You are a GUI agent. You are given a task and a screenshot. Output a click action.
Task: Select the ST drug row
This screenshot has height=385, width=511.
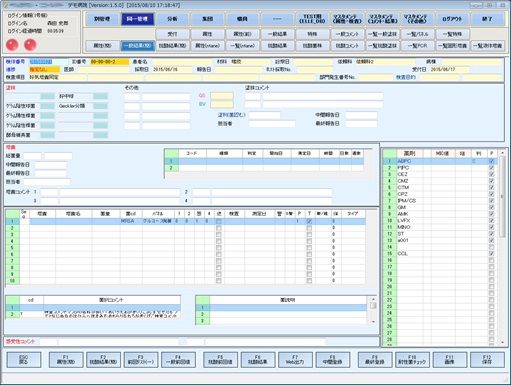(x=440, y=234)
